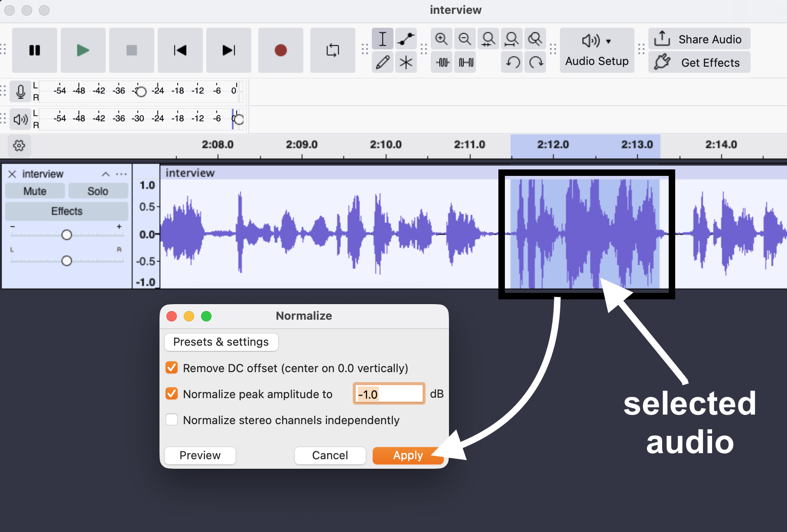787x532 pixels.
Task: Choose the Envelope tool
Action: pyautogui.click(x=406, y=39)
